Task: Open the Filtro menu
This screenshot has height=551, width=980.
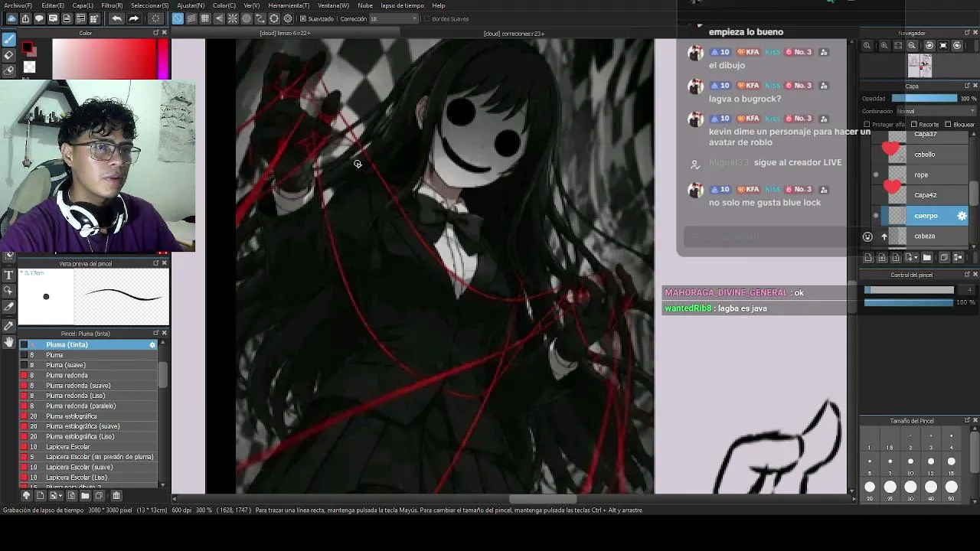Action: point(112,5)
